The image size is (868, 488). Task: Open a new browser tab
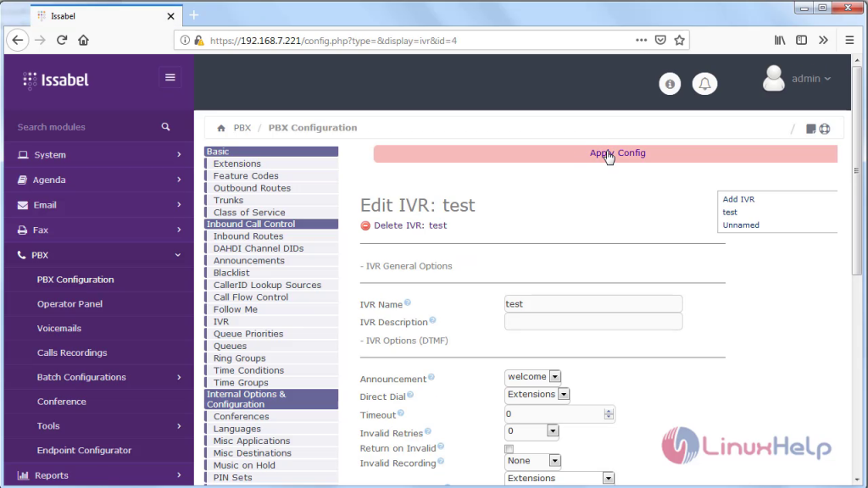[194, 15]
